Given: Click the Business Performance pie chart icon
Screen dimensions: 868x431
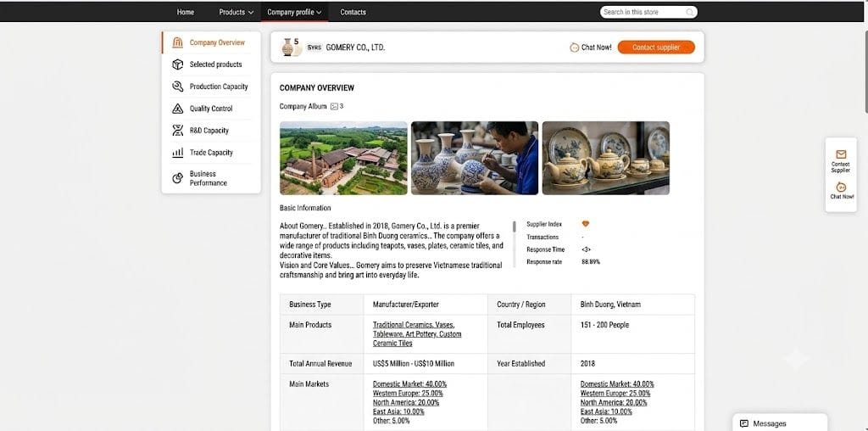Looking at the screenshot, I should pyautogui.click(x=178, y=178).
